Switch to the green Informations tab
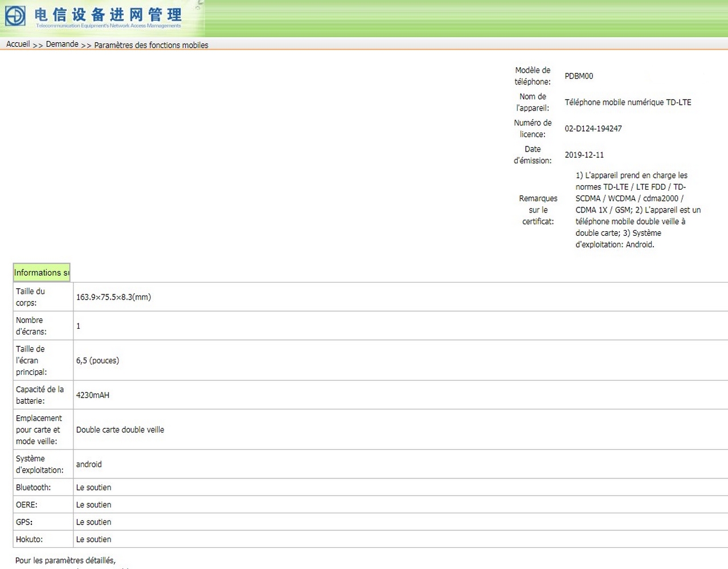 [x=42, y=273]
